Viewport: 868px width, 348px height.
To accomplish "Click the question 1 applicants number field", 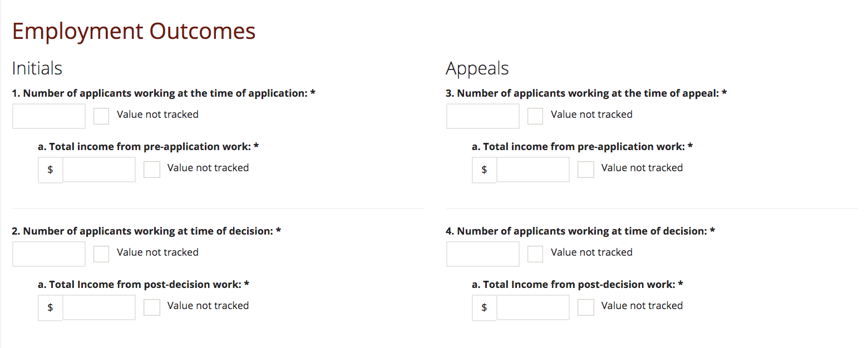I will click(49, 116).
